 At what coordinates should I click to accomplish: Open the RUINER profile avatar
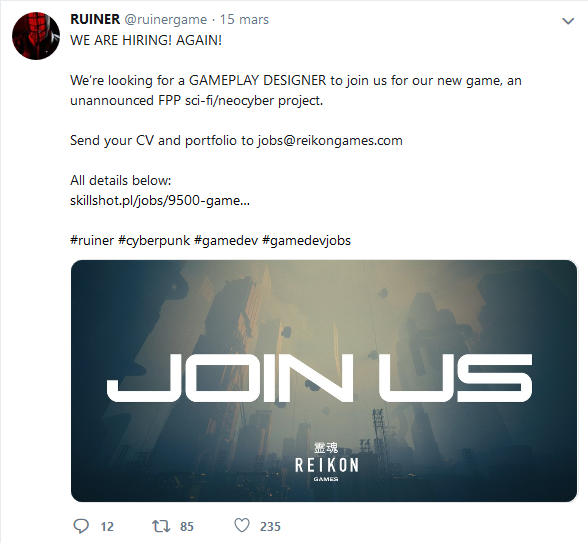click(36, 36)
